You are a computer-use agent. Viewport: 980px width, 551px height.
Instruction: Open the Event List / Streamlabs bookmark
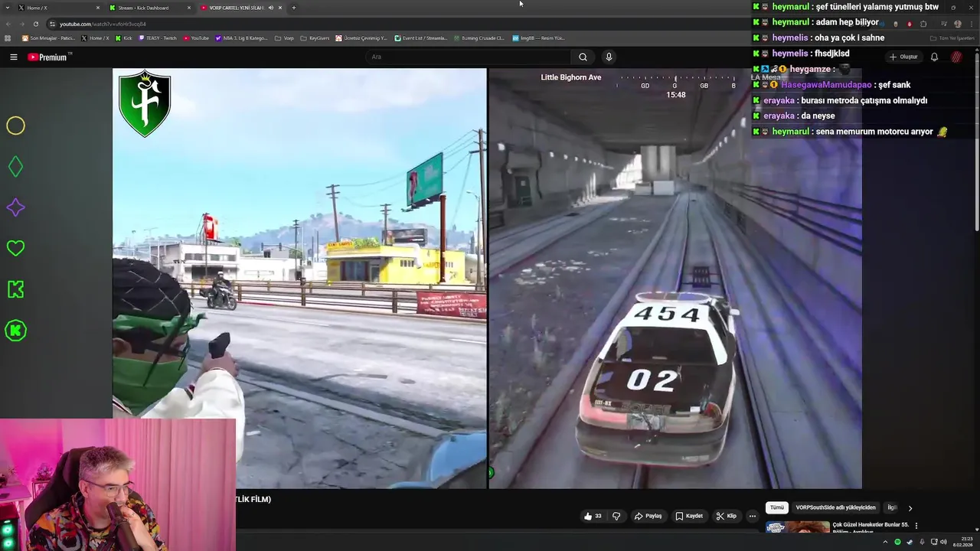[421, 37]
